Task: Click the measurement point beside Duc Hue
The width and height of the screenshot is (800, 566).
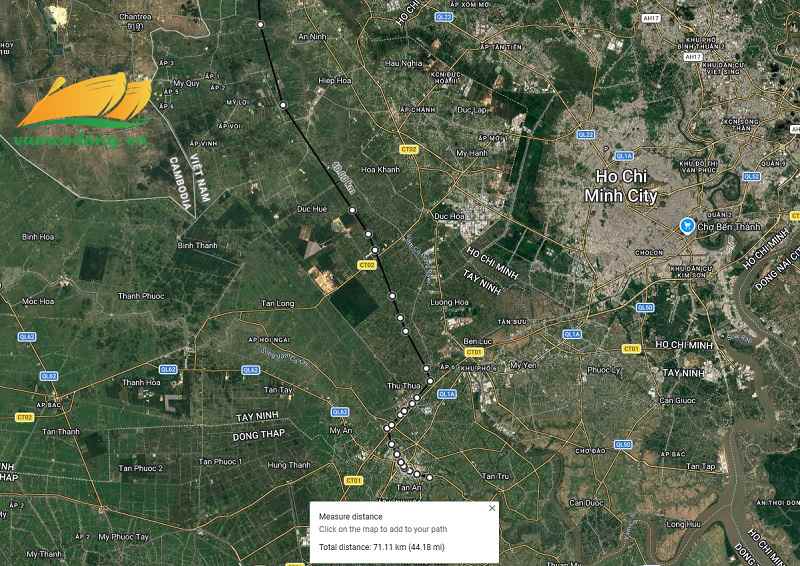Action: (352, 210)
